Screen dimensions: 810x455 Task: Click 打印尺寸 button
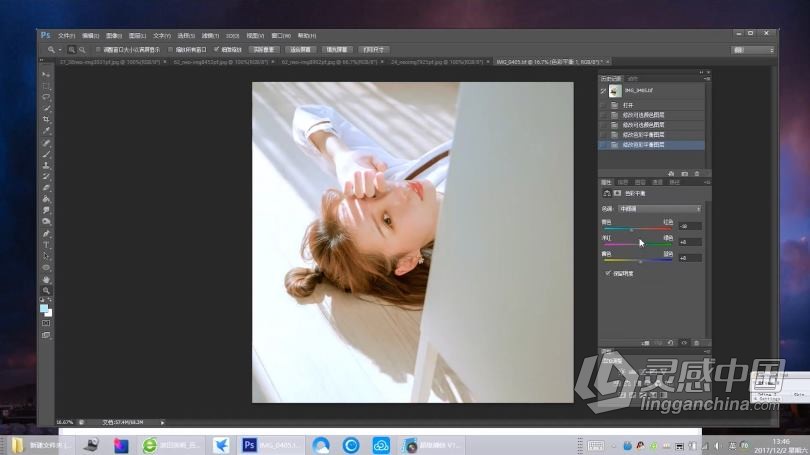(373, 50)
